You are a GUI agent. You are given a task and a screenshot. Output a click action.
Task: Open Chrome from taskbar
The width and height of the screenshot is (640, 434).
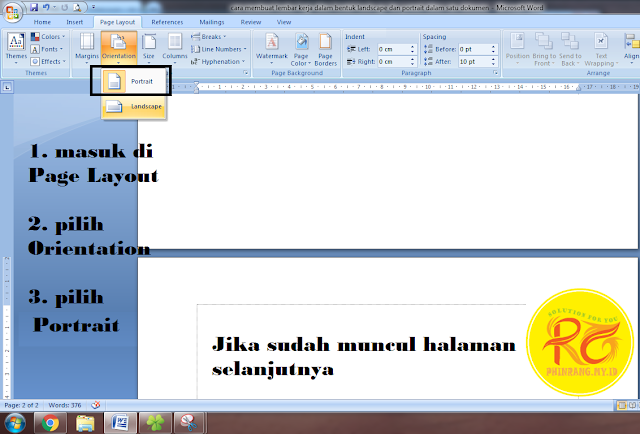coord(50,423)
